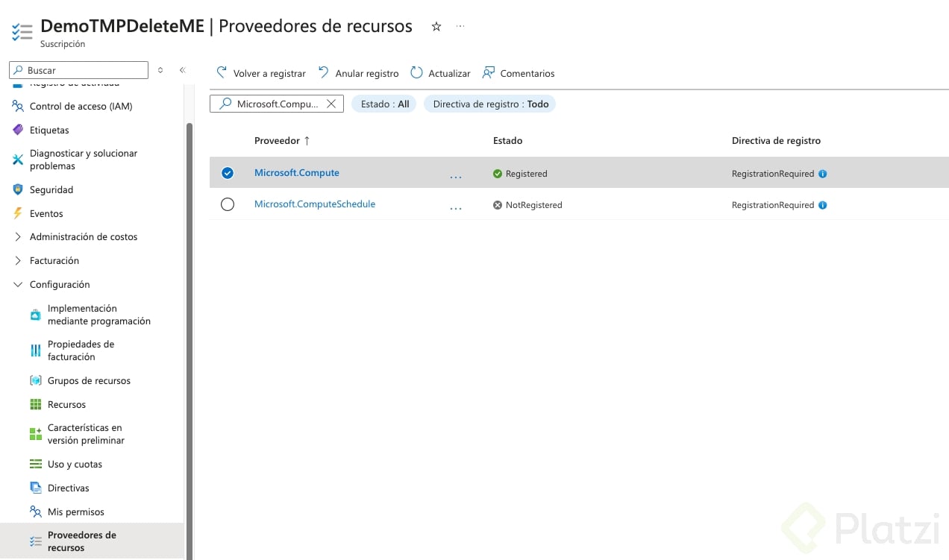
Task: Open Directiva de registro : Todo filter
Action: pyautogui.click(x=490, y=104)
